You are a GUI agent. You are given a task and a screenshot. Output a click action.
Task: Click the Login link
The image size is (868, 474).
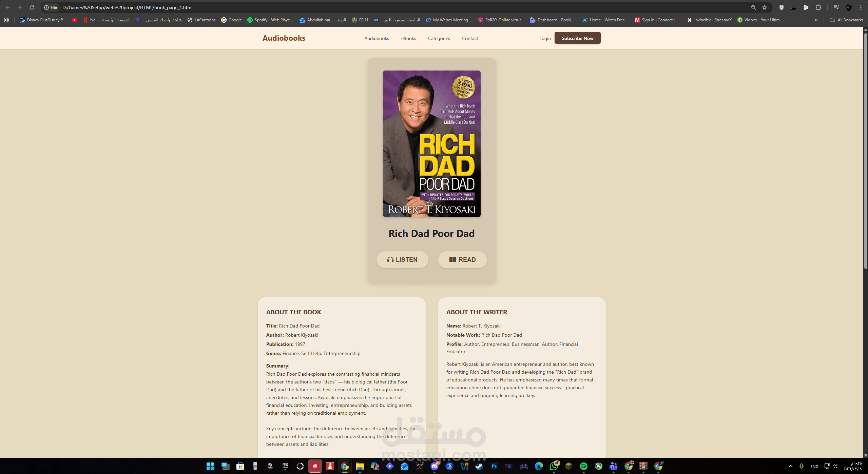[545, 38]
